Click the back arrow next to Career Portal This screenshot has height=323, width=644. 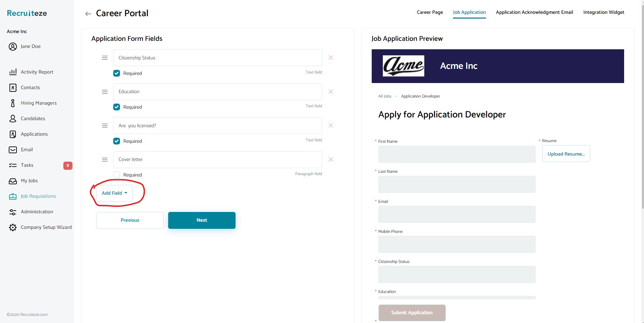tap(88, 14)
